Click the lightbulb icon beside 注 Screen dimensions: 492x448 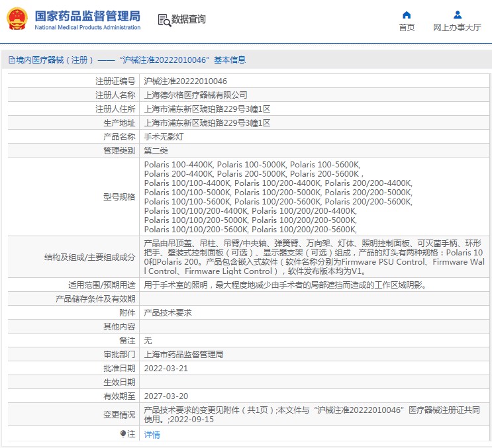pyautogui.click(x=123, y=433)
